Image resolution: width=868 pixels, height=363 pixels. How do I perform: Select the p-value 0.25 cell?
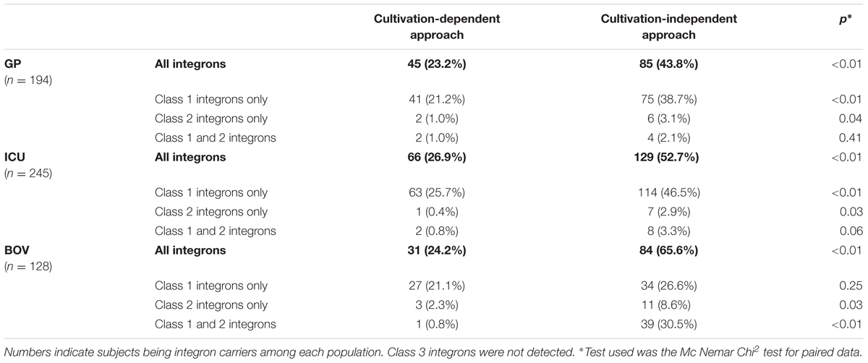[853, 287]
